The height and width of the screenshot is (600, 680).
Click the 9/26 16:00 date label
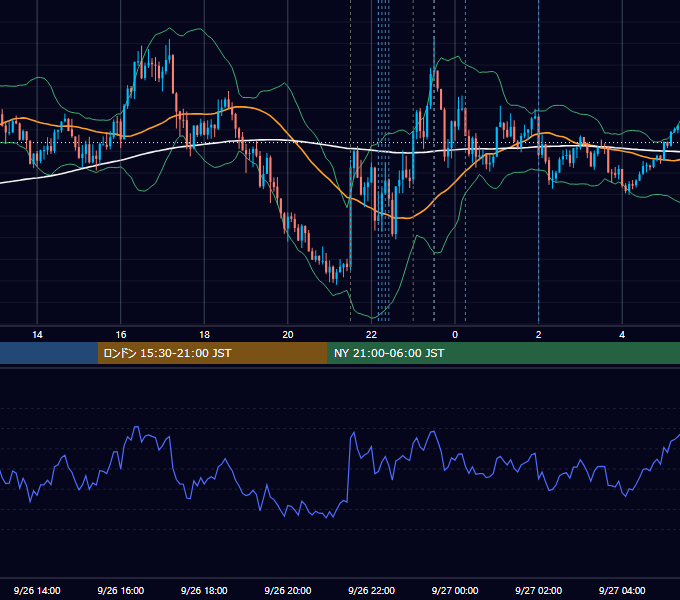(121, 590)
